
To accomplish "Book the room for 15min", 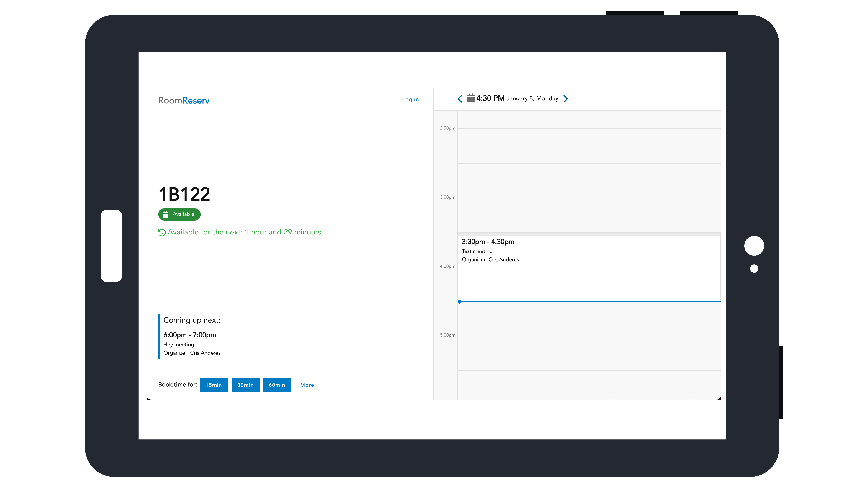I will click(x=214, y=385).
